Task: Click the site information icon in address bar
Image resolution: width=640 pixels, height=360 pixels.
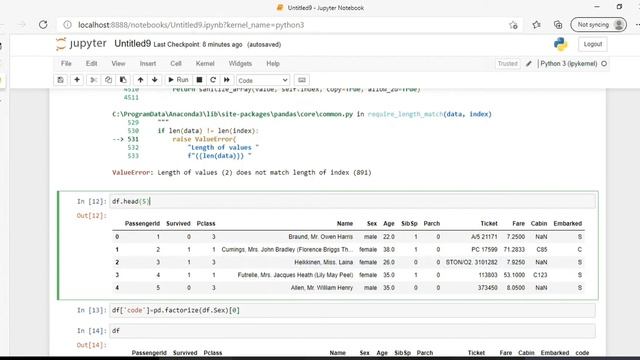Action: tap(67, 25)
